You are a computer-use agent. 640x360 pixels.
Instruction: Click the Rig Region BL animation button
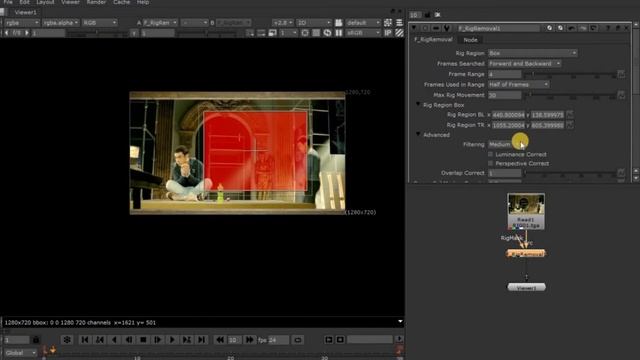[570, 114]
